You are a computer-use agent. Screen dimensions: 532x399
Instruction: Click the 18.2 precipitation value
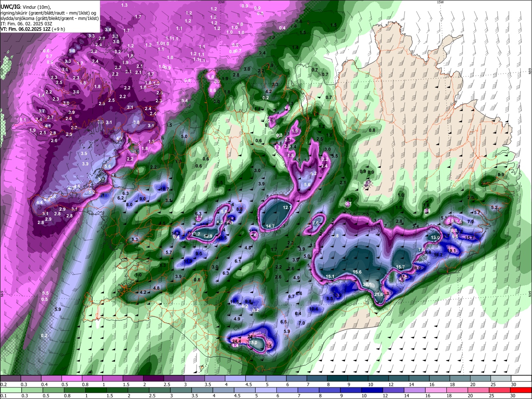[x=438, y=255]
